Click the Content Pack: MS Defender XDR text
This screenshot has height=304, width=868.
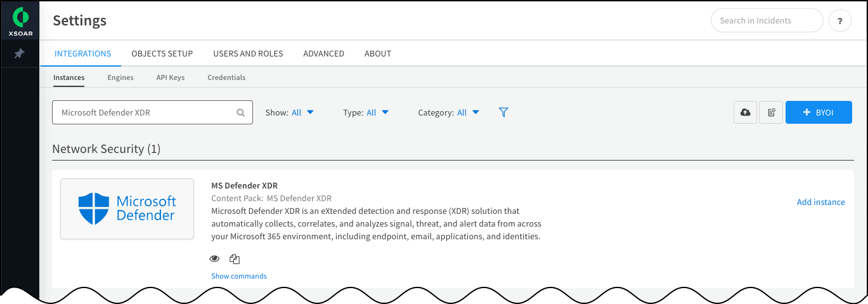271,198
